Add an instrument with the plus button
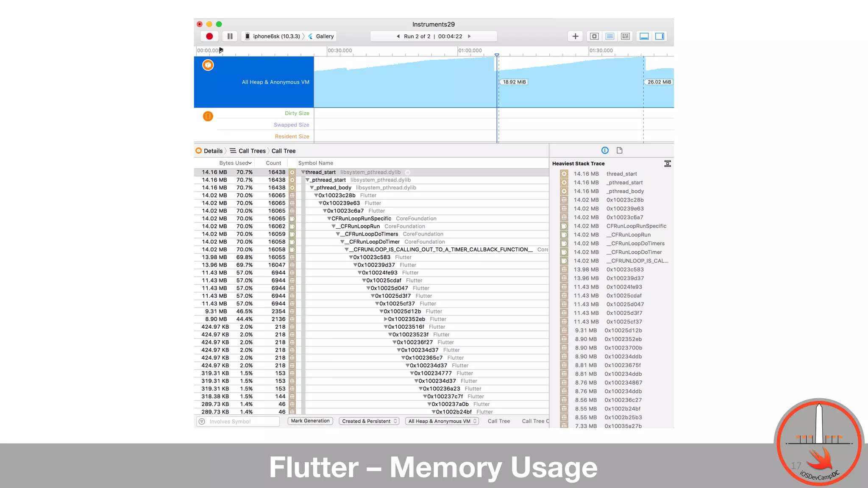 [x=575, y=36]
